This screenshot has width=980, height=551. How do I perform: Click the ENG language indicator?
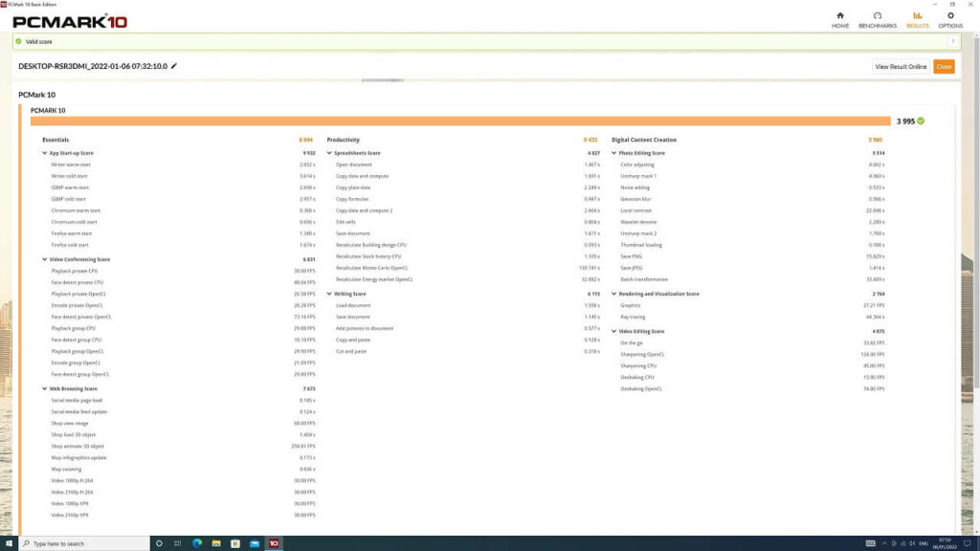coord(924,543)
